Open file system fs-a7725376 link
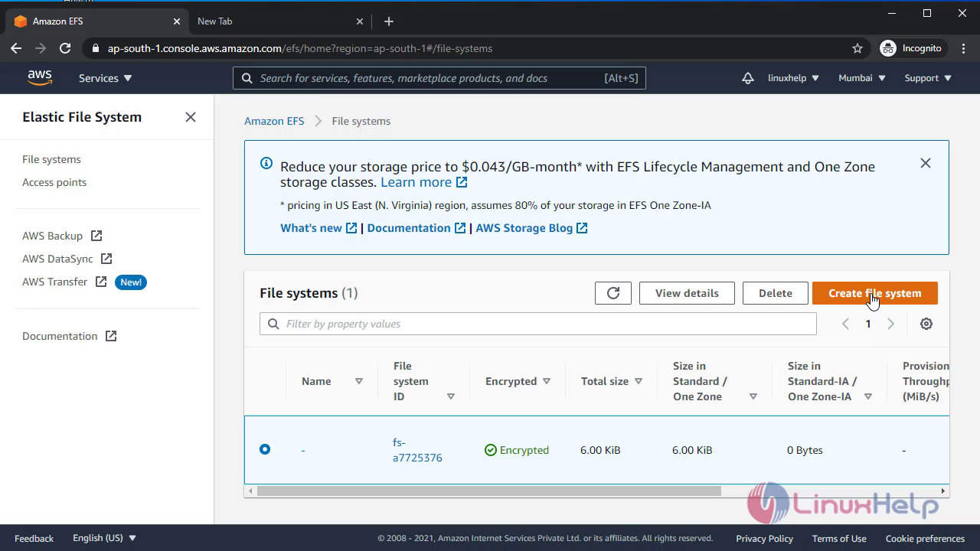 coord(417,450)
